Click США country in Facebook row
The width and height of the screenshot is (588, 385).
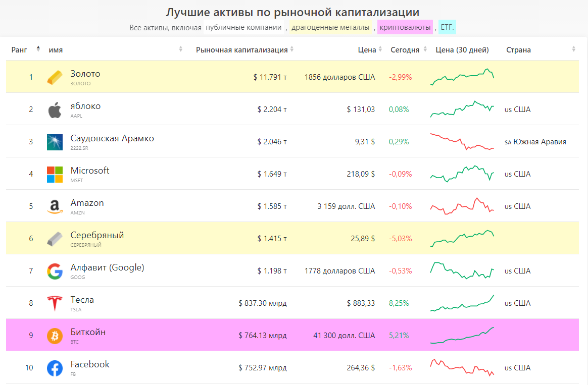pos(522,368)
